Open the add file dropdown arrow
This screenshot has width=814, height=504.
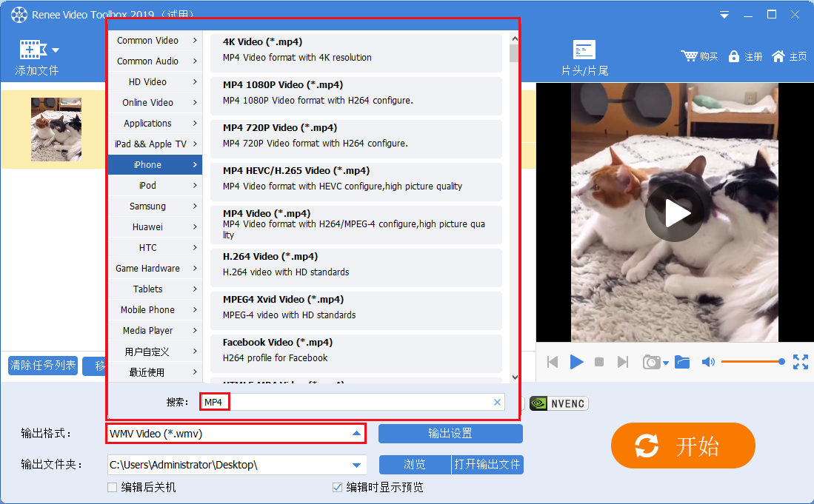click(56, 50)
